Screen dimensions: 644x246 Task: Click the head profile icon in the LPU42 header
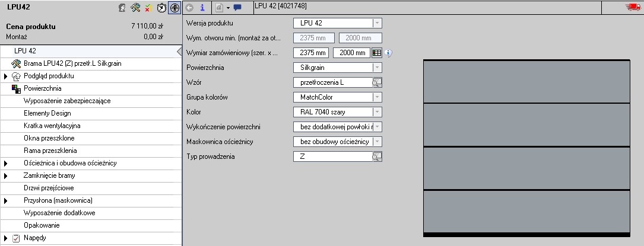pyautogui.click(x=122, y=7)
